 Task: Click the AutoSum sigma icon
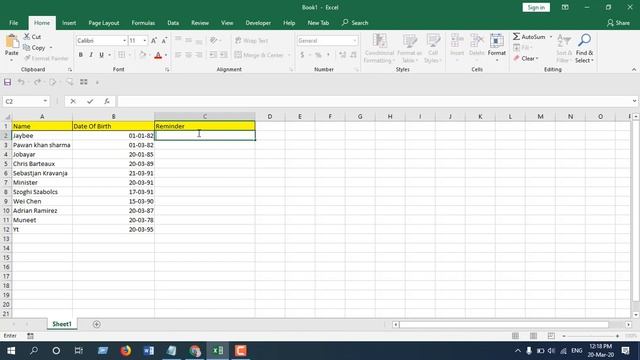click(x=516, y=37)
